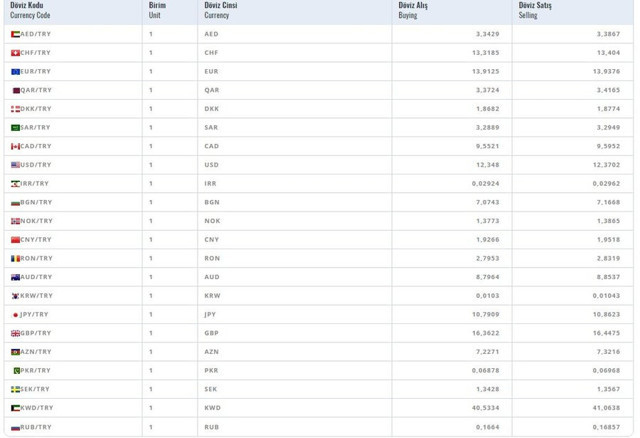Screen dimensions: 640x438
Task: Click the UK flag in the GBP/TRY row
Action: pos(15,333)
